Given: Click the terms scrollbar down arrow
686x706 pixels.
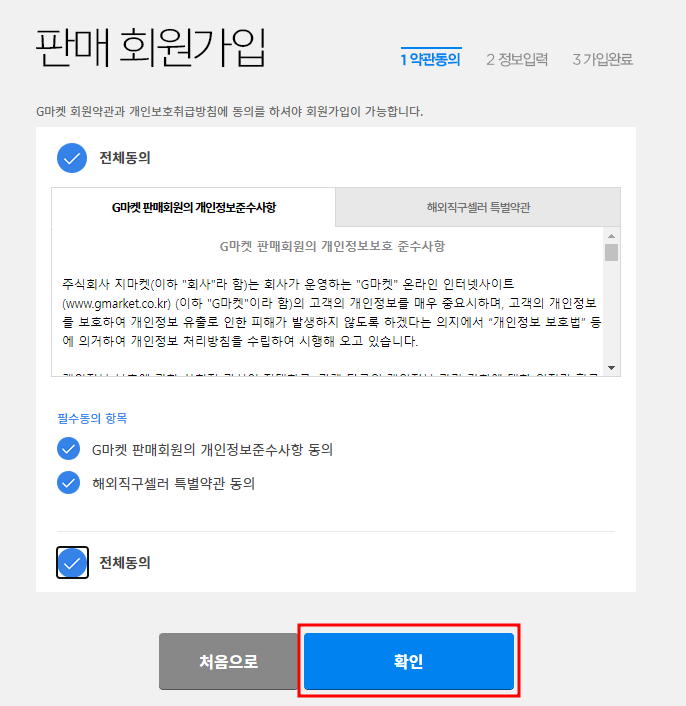Looking at the screenshot, I should click(x=611, y=368).
